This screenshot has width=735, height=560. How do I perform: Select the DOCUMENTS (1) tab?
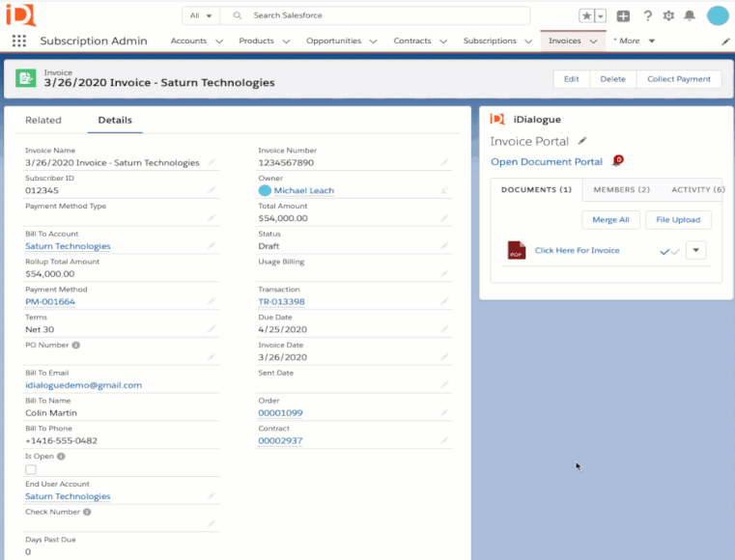point(536,189)
